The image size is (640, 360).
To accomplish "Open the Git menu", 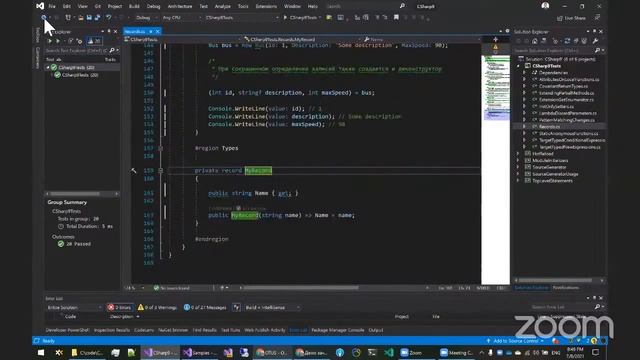I will pos(98,7).
